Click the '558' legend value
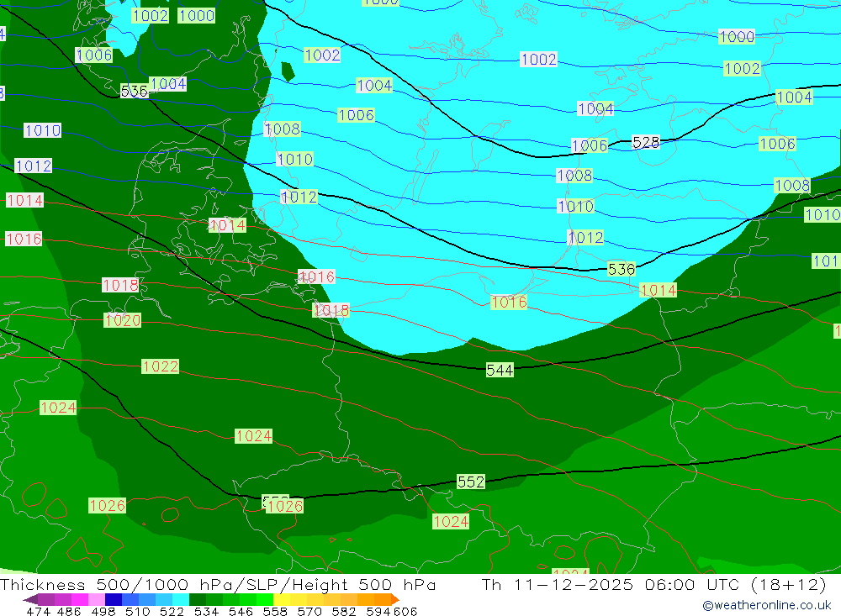This screenshot has height=616, width=841. click(x=275, y=611)
